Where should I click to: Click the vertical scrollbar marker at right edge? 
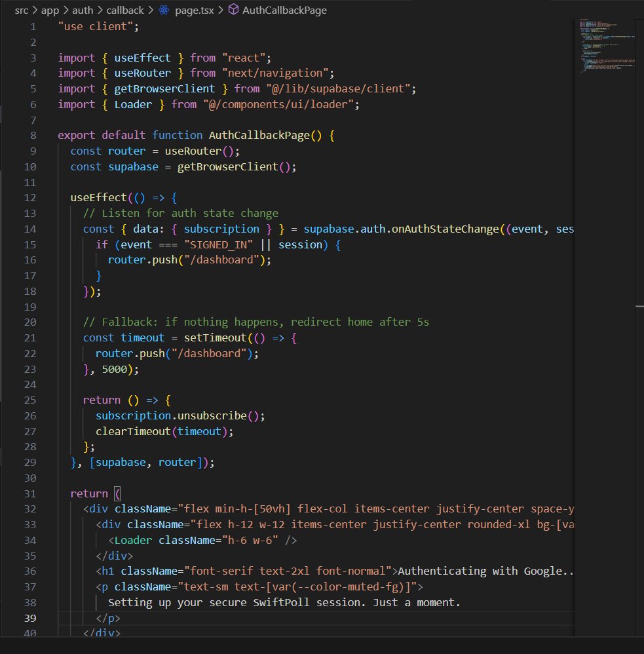pyautogui.click(x=639, y=307)
